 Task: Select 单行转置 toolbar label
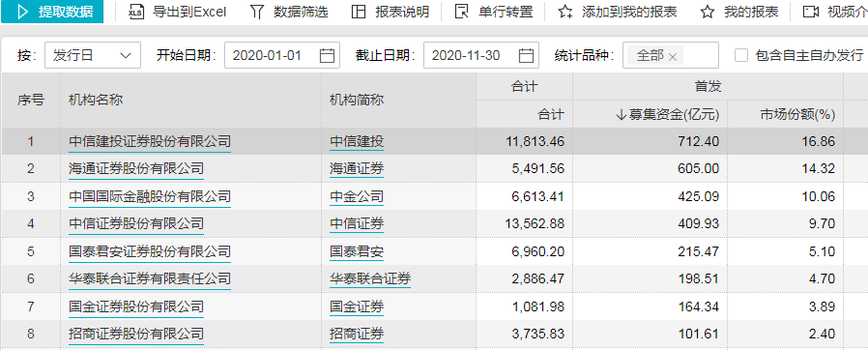[x=506, y=12]
